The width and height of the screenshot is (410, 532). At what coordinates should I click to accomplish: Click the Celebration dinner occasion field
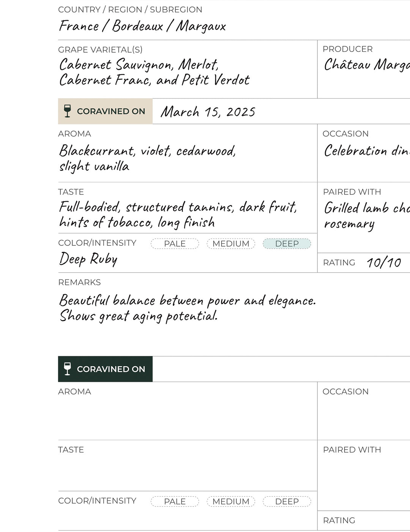[x=366, y=151]
